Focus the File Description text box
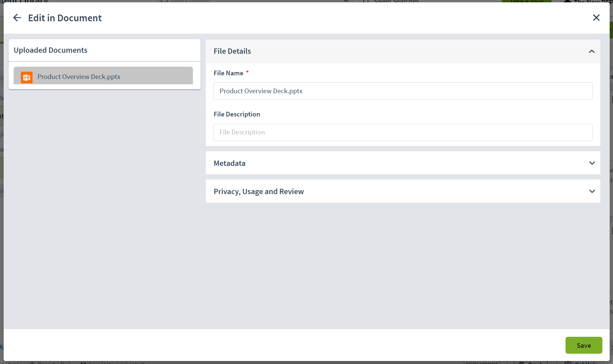 403,132
